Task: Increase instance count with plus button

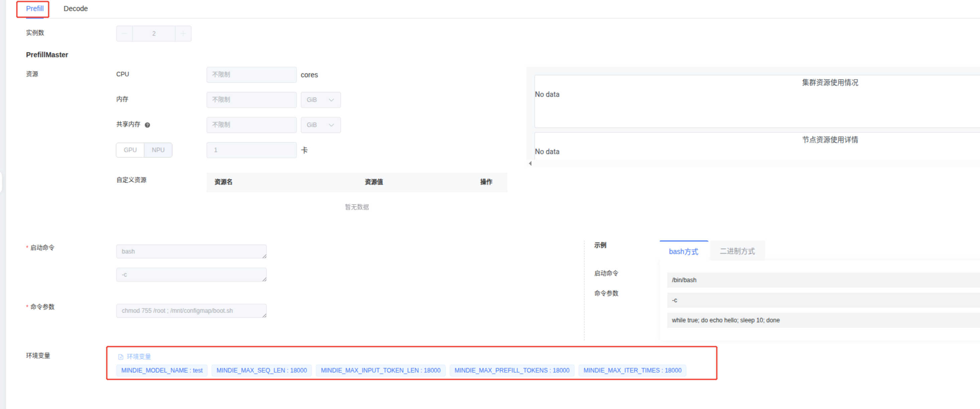Action: (183, 33)
